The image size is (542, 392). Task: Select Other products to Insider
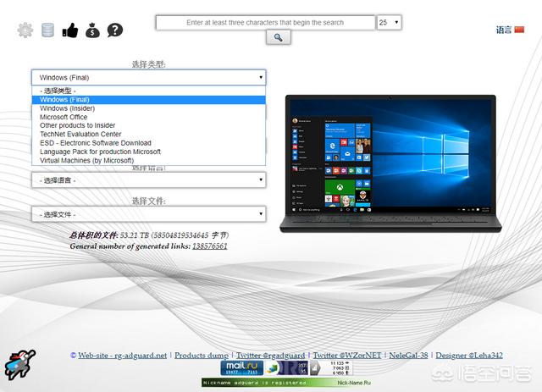(149, 125)
